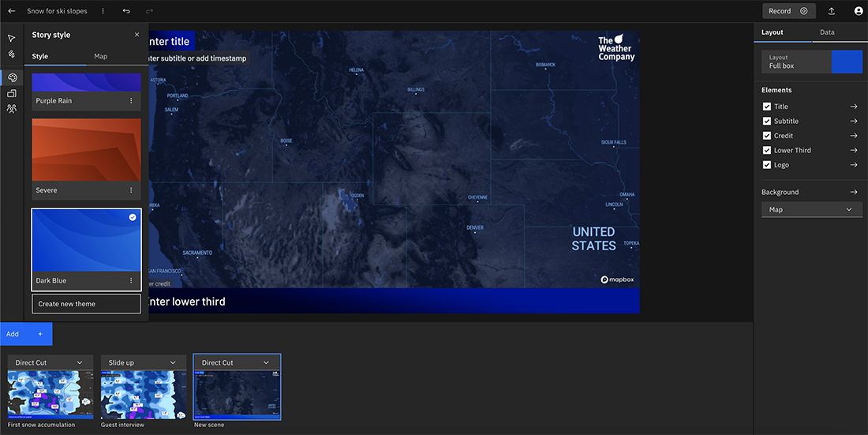Image resolution: width=868 pixels, height=435 pixels.
Task: Click the blue Full box layout preview
Action: [847, 62]
